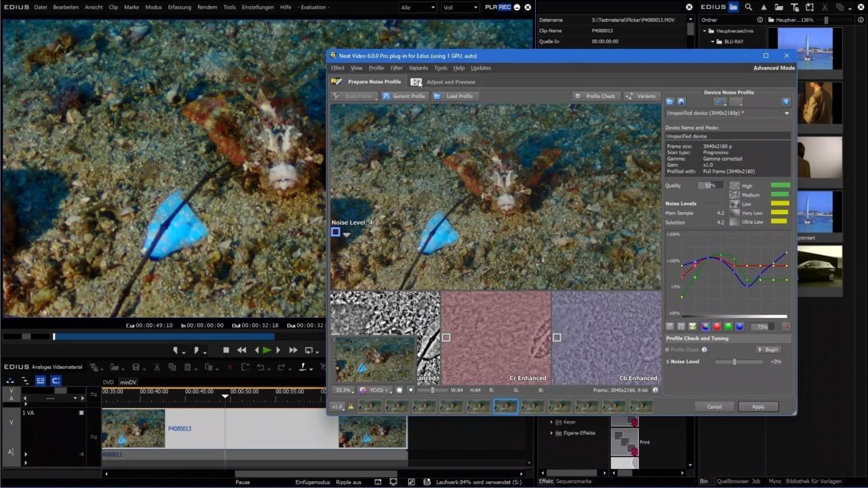Viewport: 868px width, 488px height.
Task: Toggle the blue channel curve button
Action: pyautogui.click(x=740, y=327)
